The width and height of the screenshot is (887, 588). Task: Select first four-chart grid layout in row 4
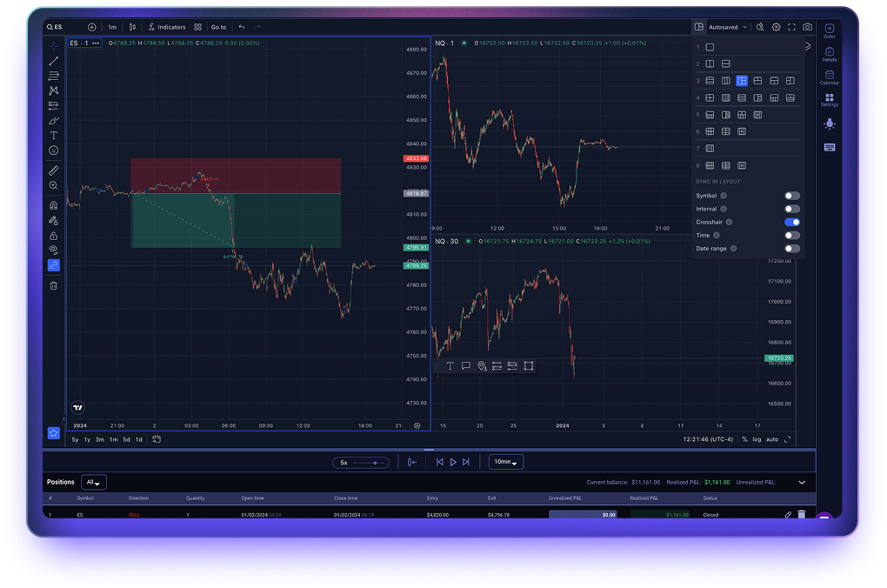coord(710,98)
